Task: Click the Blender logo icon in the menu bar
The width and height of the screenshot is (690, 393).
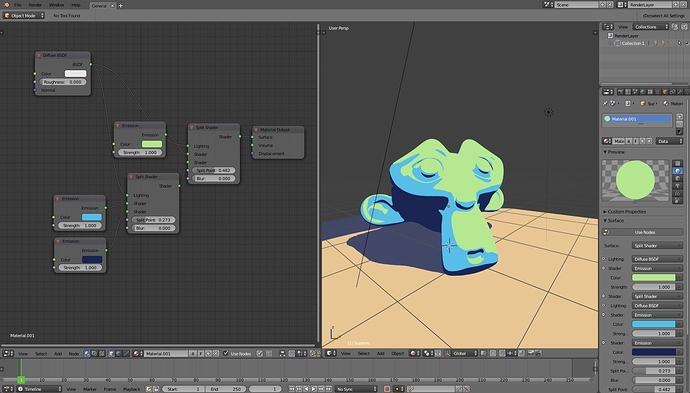Action: pyautogui.click(x=7, y=5)
